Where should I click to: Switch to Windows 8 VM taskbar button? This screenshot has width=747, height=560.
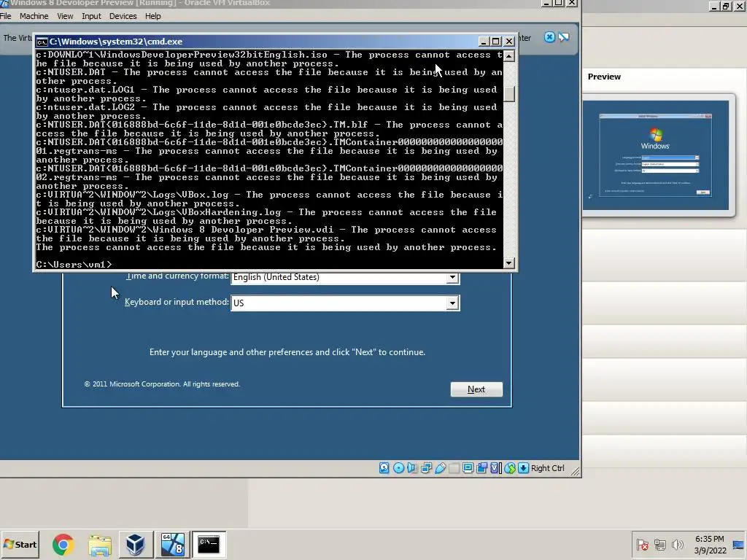coord(172,544)
